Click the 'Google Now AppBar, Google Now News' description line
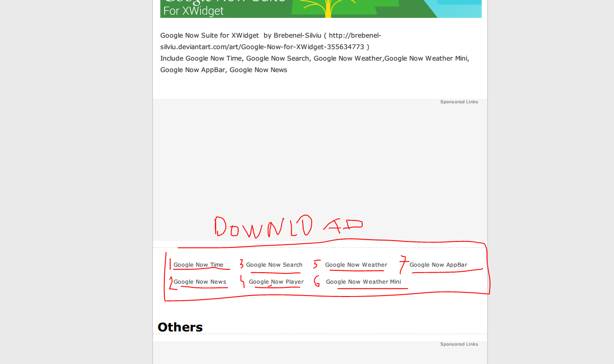Viewport: 614px width, 364px height. pos(224,70)
